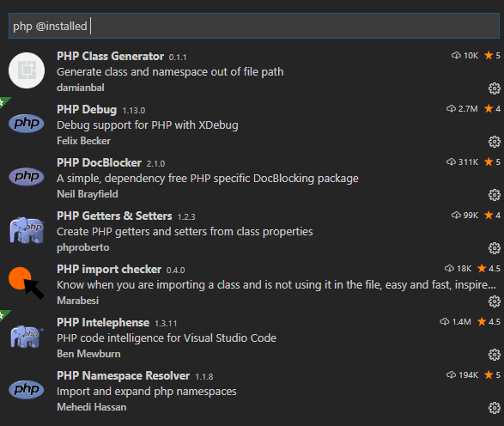Click the gear icon for PHP Namespace Resolver
504x426 pixels.
click(x=494, y=408)
